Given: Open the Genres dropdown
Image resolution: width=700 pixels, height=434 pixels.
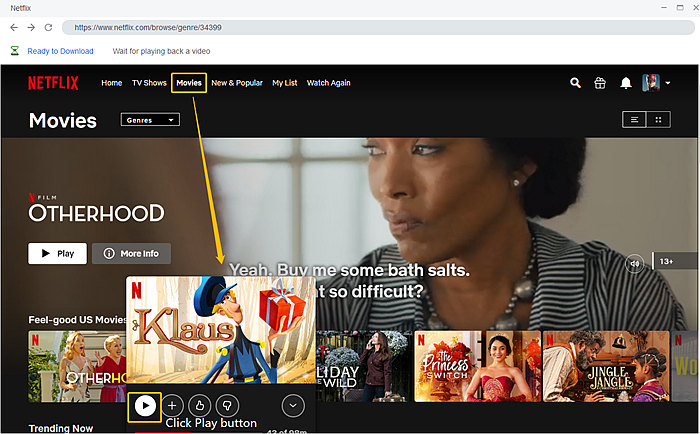Looking at the screenshot, I should [150, 120].
